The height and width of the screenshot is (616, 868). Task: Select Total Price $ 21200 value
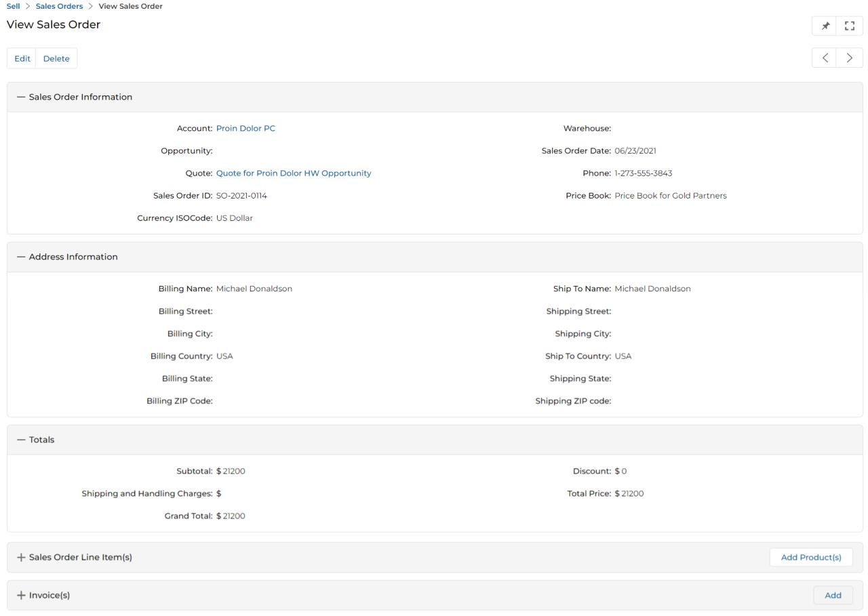tap(629, 493)
